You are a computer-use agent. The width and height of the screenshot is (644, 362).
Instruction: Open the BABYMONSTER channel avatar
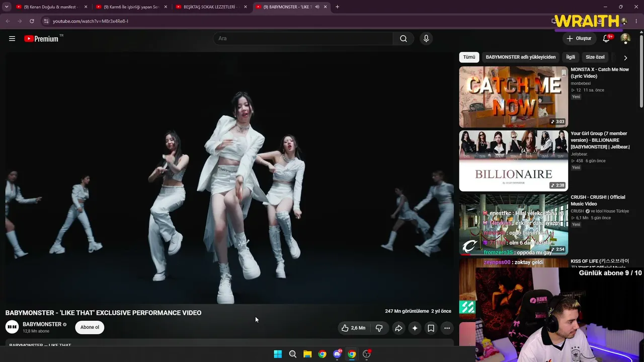[x=12, y=327]
